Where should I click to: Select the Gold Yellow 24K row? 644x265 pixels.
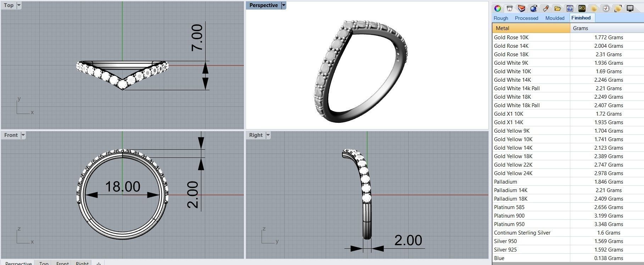point(568,173)
